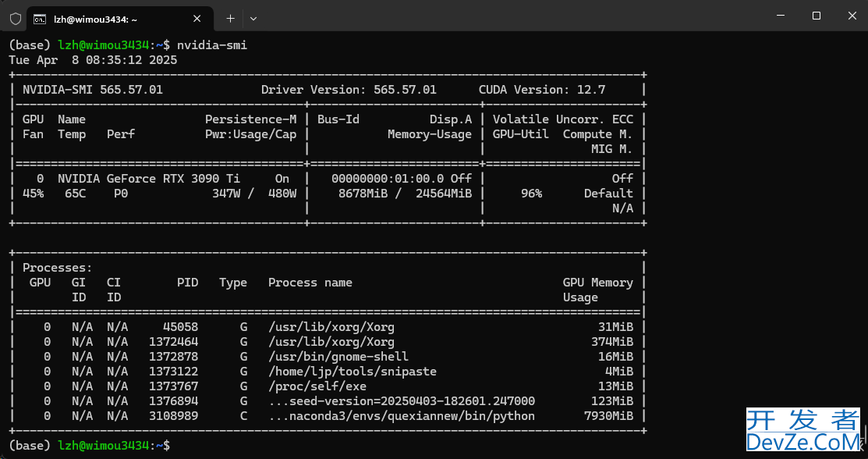Click the Processes: heading
The height and width of the screenshot is (459, 868).
coord(58,268)
